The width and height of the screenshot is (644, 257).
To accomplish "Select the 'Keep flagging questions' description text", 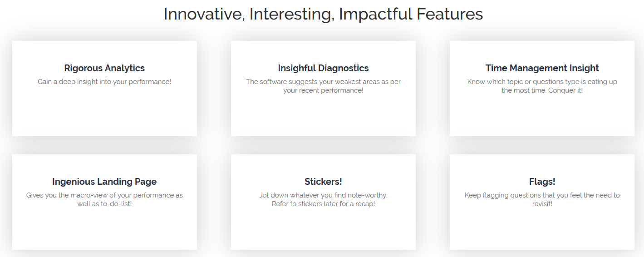I will tap(542, 199).
